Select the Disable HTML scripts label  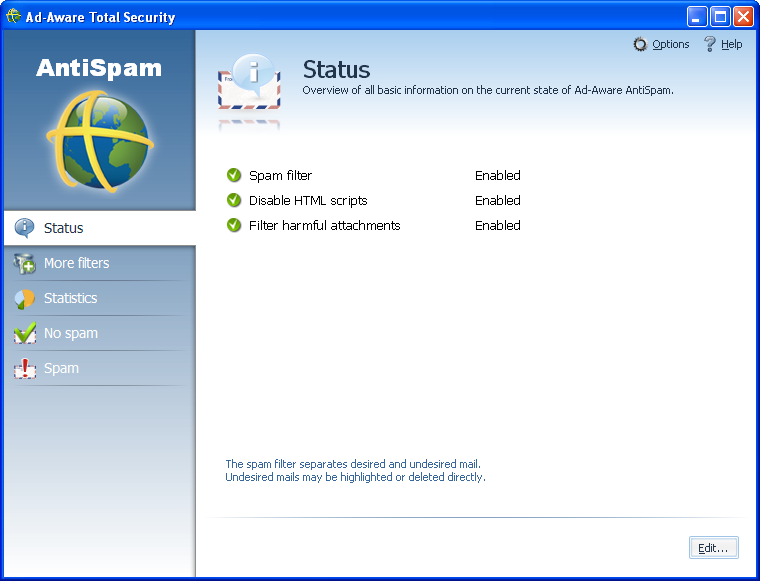point(308,201)
